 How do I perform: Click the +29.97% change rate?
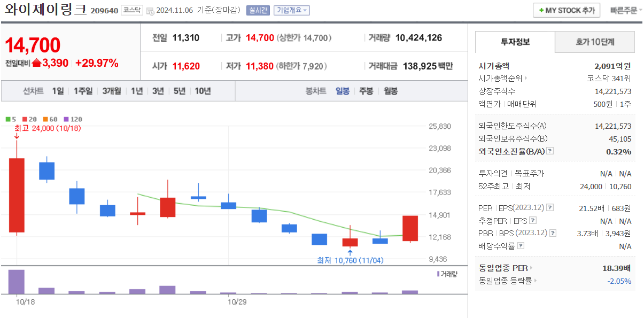click(x=97, y=63)
